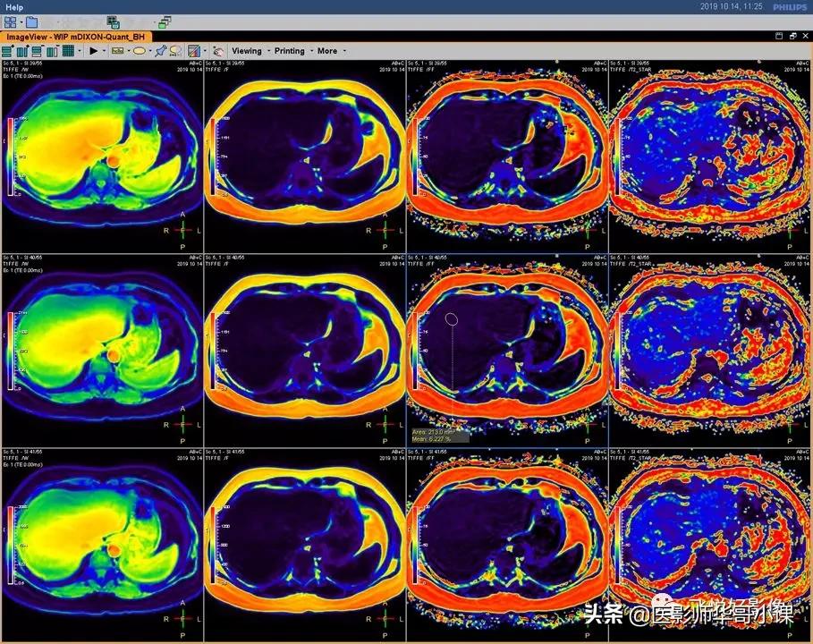Select top-row water image slice 39
The width and height of the screenshot is (813, 644).
pos(102,156)
